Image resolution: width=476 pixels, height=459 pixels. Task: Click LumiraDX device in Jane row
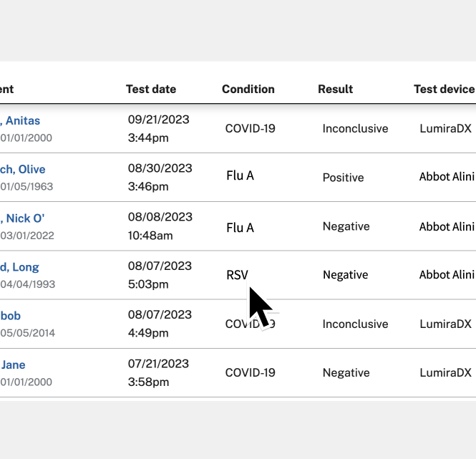pos(446,373)
